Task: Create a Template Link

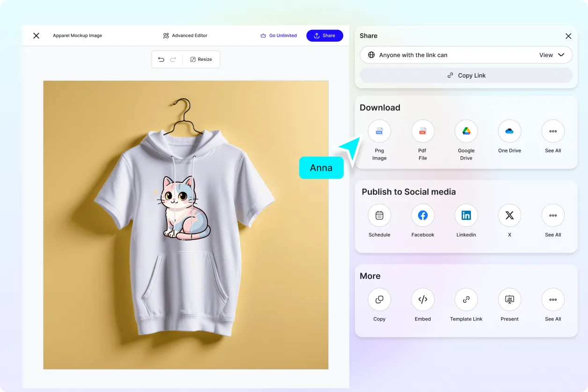Action: click(466, 299)
